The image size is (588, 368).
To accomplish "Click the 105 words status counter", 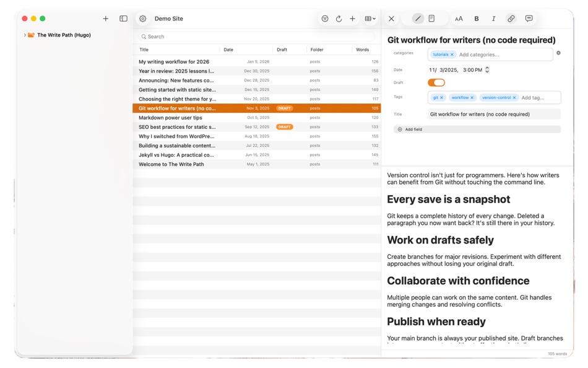I will (x=557, y=354).
